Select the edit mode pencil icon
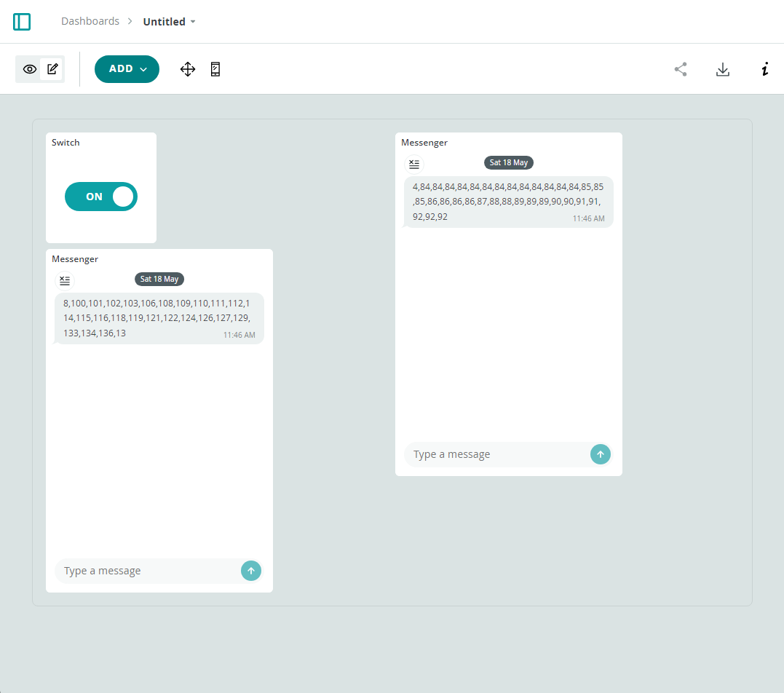This screenshot has height=693, width=784. [52, 69]
